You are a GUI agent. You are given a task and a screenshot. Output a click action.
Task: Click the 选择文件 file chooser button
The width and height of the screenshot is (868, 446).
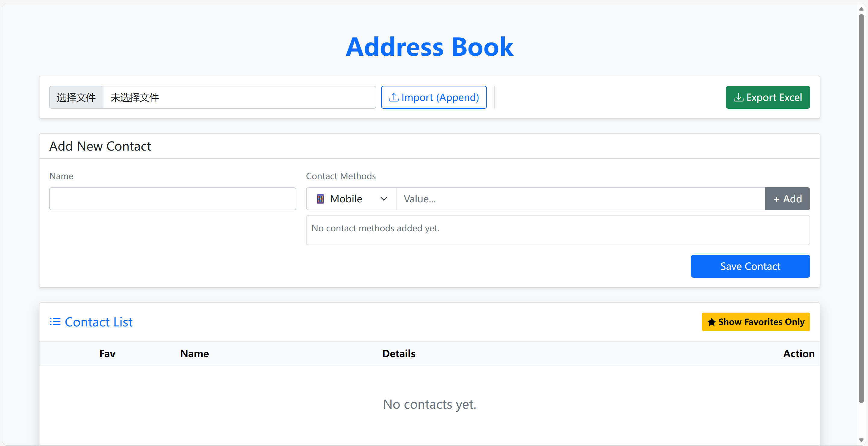pyautogui.click(x=76, y=97)
